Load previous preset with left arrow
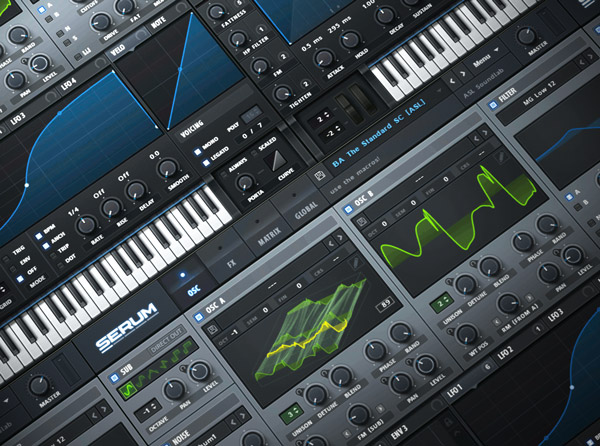This screenshot has width=600, height=446. 452,81
